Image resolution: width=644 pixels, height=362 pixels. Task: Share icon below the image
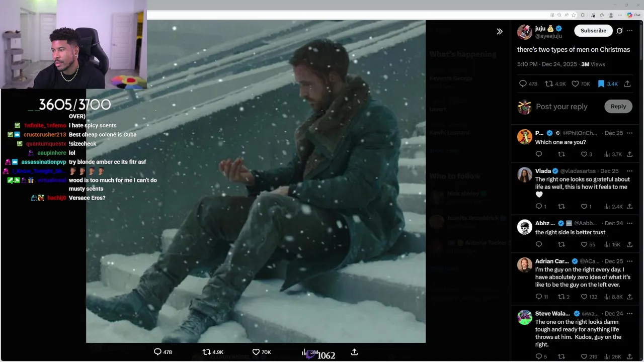pyautogui.click(x=354, y=352)
